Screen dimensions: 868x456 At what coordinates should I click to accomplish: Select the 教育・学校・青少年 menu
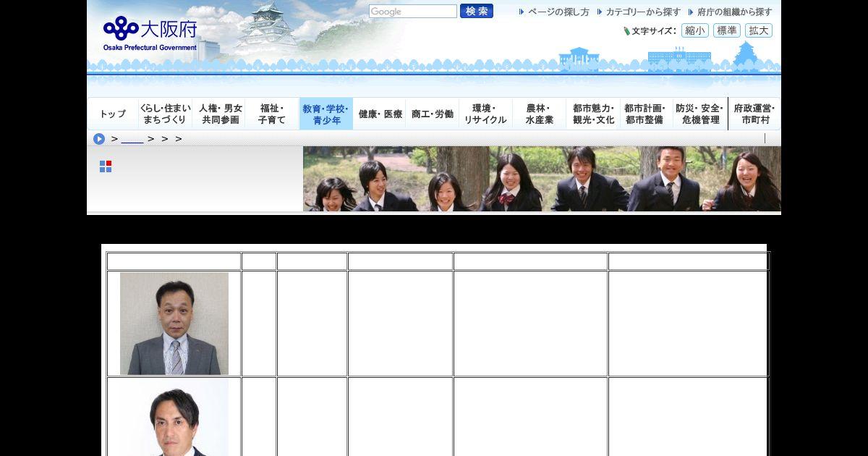[326, 114]
